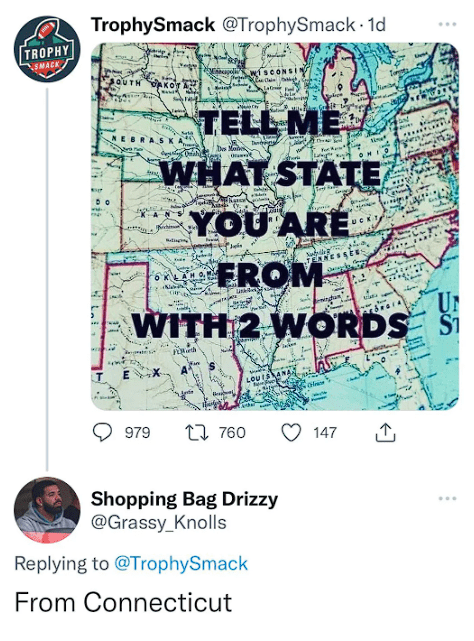Click the 147 likes count
The width and height of the screenshot is (474, 641).
[325, 433]
